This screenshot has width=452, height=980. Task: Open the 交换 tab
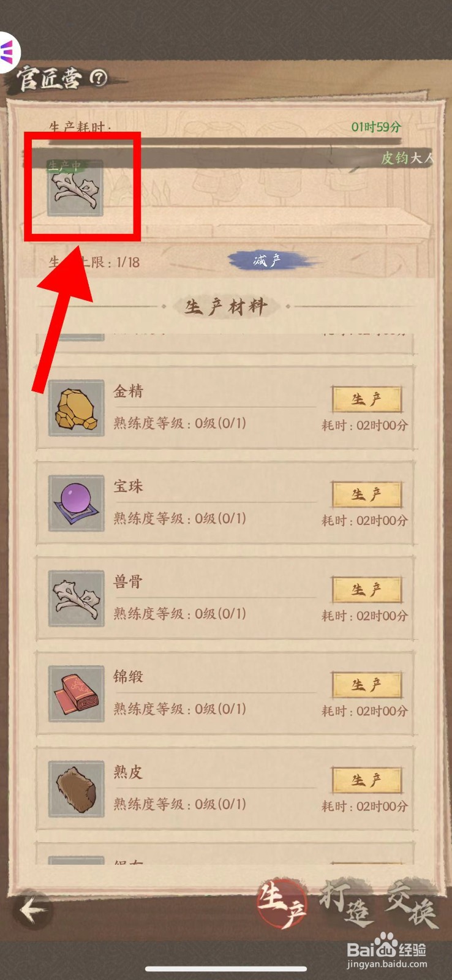412,905
